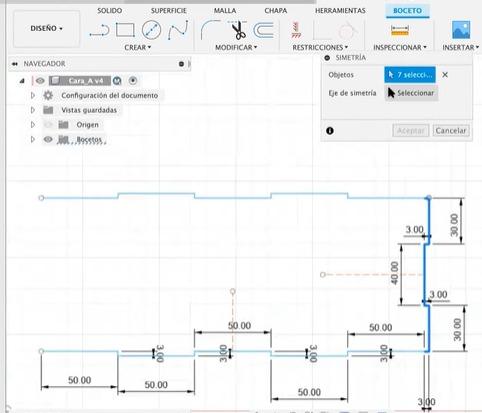The image size is (482, 413).
Task: Select the Bocetos label
Action: [89, 139]
